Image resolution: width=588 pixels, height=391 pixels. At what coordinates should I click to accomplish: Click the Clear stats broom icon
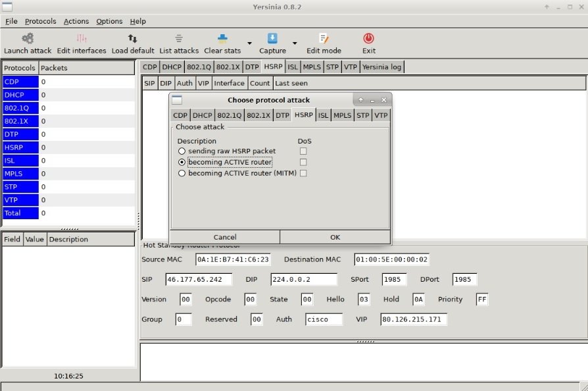[222, 38]
